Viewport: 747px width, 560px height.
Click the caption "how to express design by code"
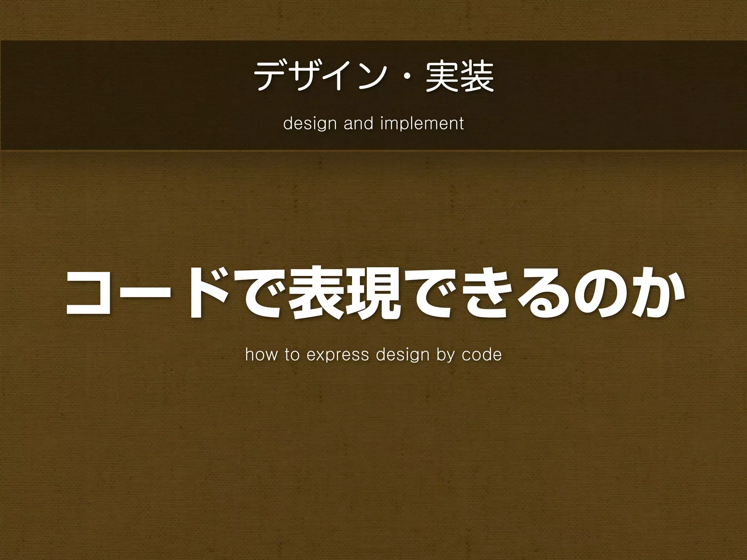373,355
